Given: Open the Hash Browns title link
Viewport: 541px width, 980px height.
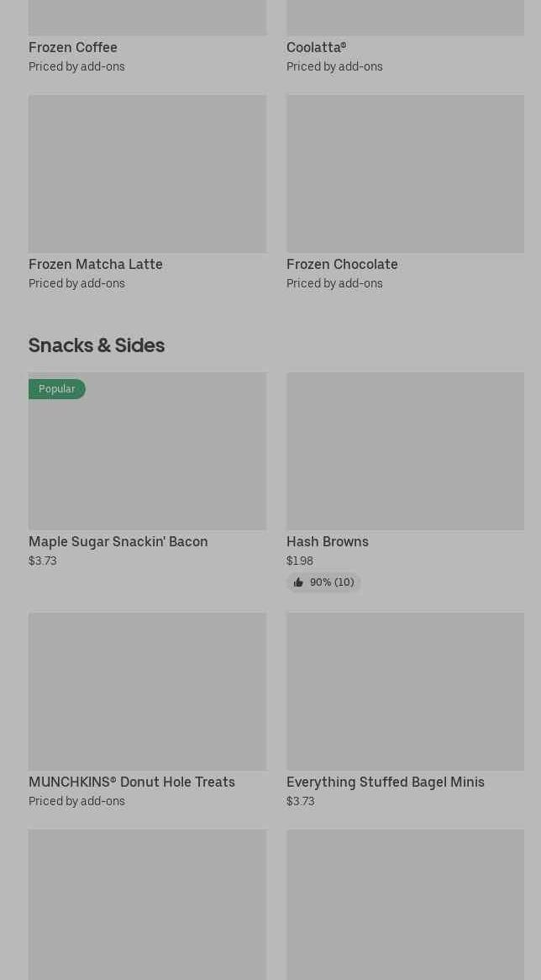Looking at the screenshot, I should coord(328,542).
